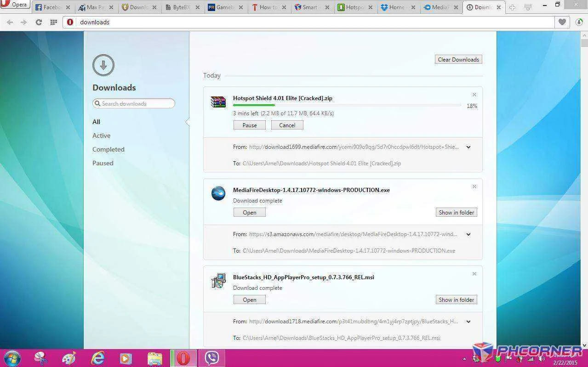
Task: Click the Hotspot Shield 4.01 Elite filename
Action: (283, 98)
